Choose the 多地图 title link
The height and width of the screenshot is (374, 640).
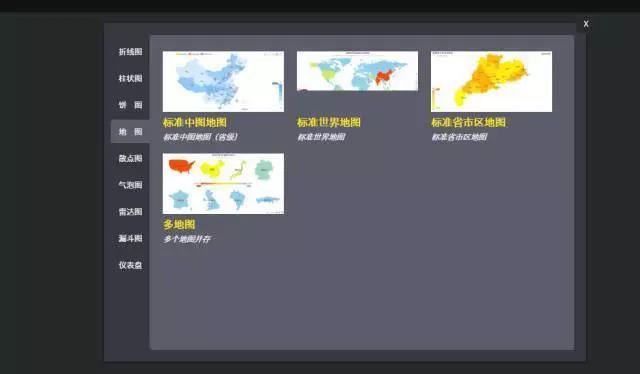179,224
